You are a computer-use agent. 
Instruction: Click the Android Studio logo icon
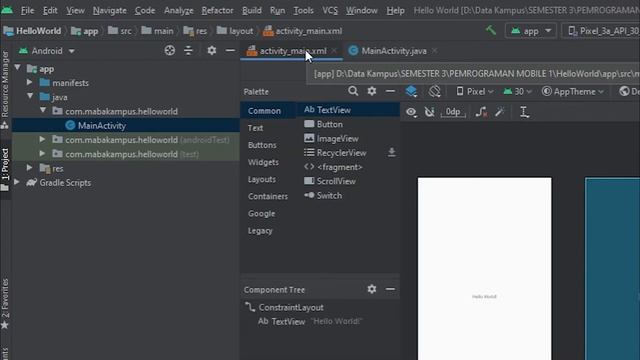pos(7,10)
